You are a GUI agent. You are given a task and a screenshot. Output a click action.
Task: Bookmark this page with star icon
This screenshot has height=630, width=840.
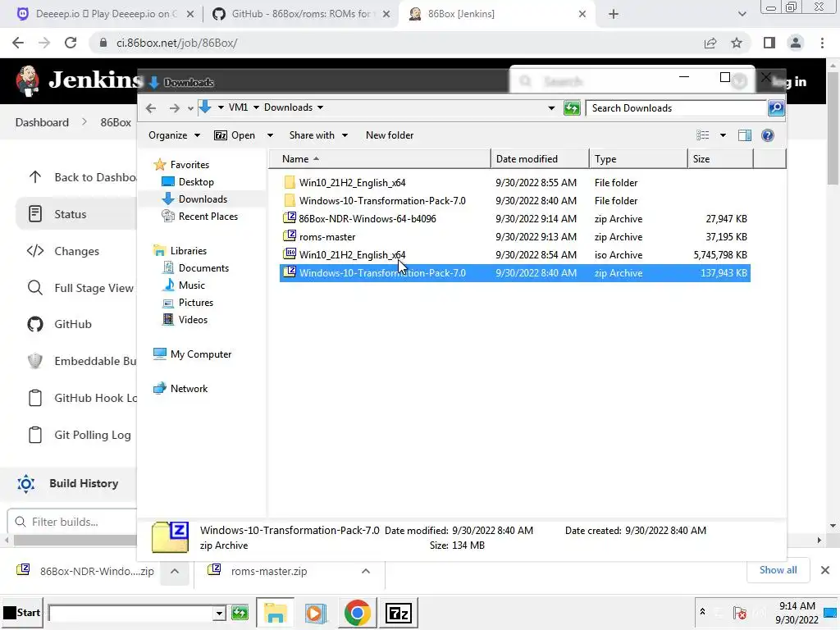(737, 43)
